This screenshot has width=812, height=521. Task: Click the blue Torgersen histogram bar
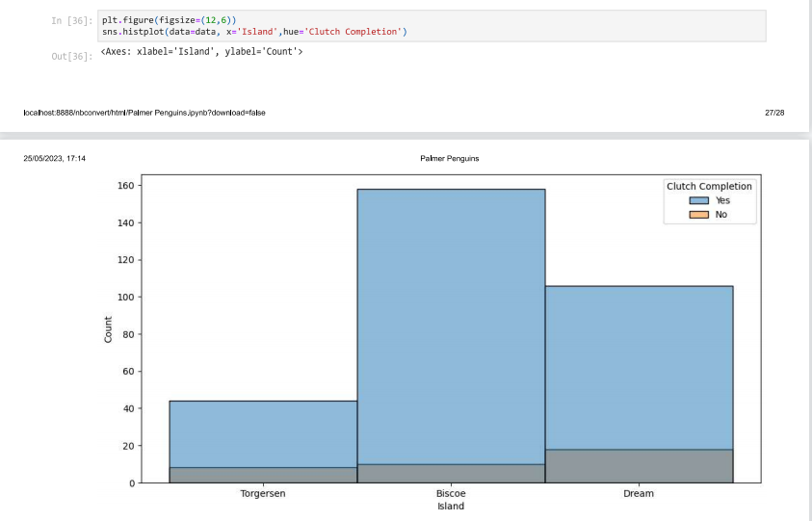click(x=263, y=434)
